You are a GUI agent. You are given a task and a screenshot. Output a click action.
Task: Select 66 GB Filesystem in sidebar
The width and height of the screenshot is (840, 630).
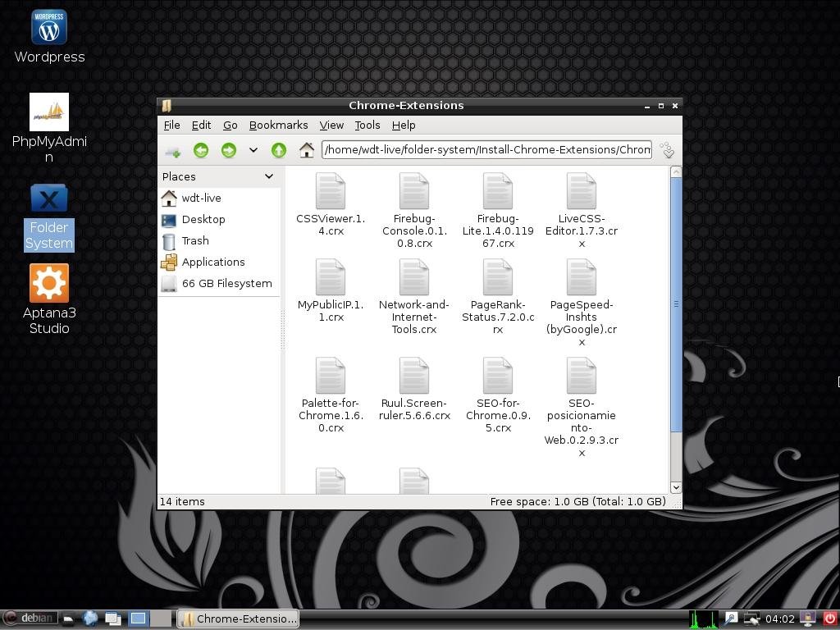(226, 284)
